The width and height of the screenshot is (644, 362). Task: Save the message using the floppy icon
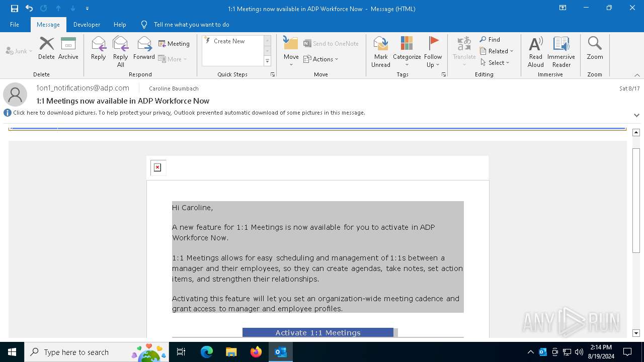[x=15, y=9]
